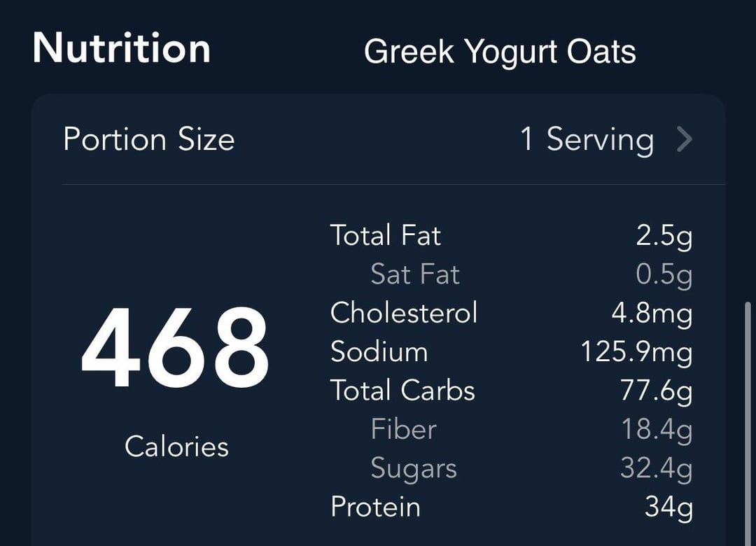756x546 pixels.
Task: Open the Portion Size chevron arrow
Action: click(x=685, y=139)
